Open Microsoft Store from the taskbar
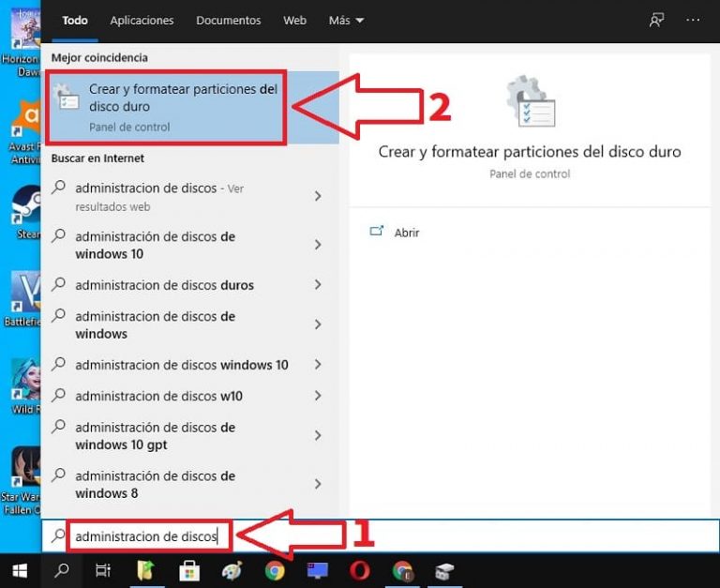The image size is (720, 588). click(189, 571)
